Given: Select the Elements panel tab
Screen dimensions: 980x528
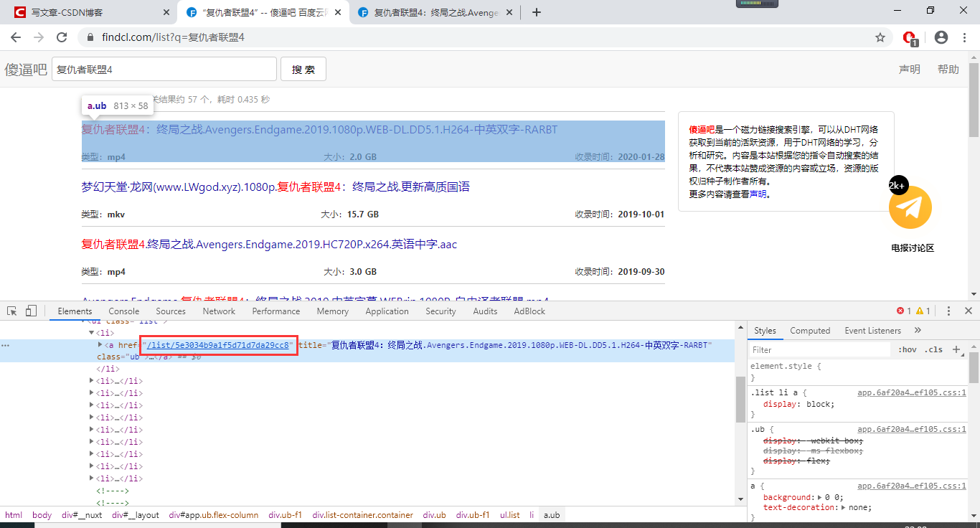Looking at the screenshot, I should pyautogui.click(x=75, y=311).
